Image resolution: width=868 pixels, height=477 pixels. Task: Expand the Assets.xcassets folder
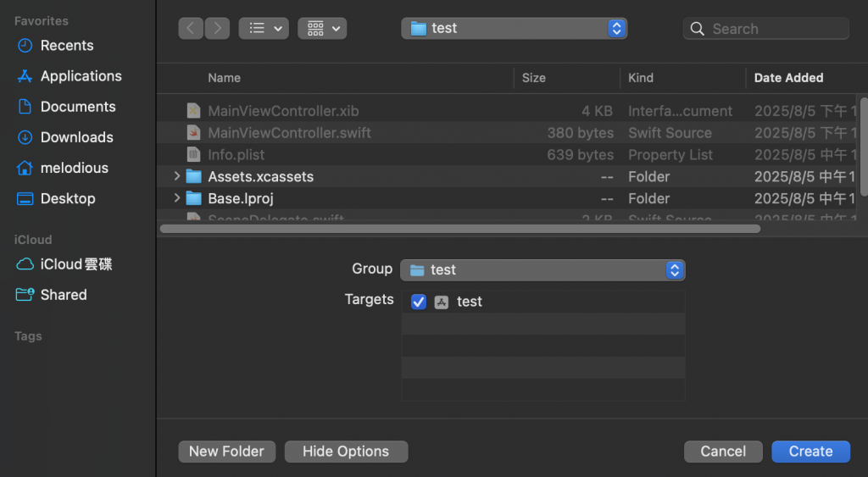(x=176, y=177)
